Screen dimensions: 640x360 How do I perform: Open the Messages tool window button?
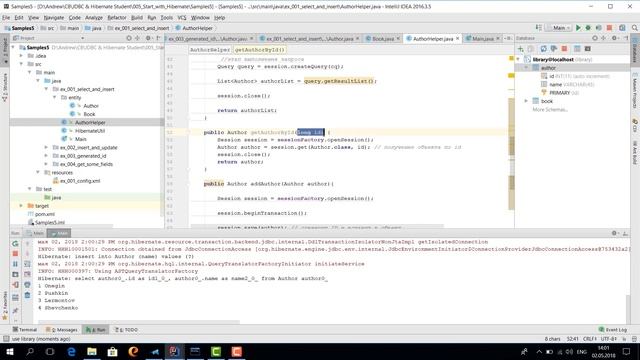(x=62, y=329)
